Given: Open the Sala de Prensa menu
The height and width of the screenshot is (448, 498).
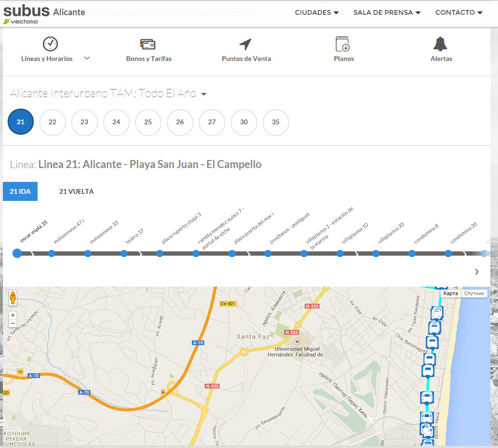Looking at the screenshot, I should coord(387,12).
